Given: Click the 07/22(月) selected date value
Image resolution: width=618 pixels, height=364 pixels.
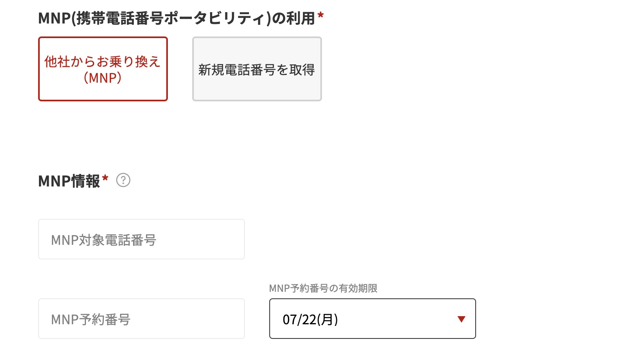Looking at the screenshot, I should (x=310, y=319).
